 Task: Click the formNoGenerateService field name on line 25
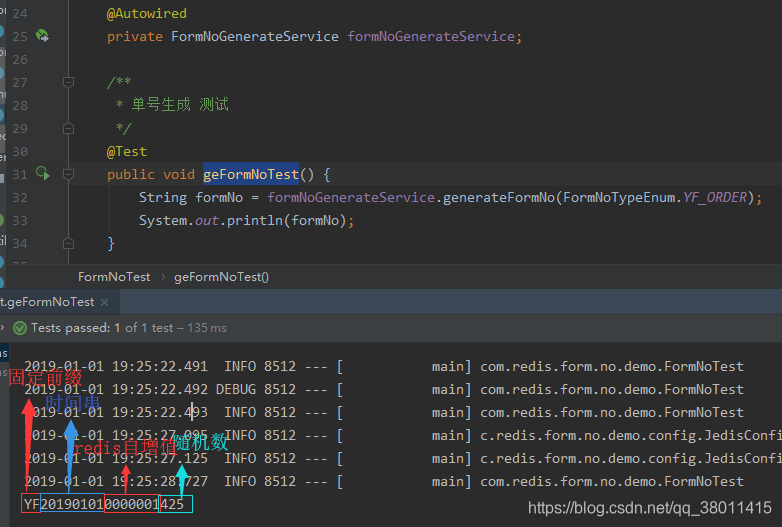point(431,36)
